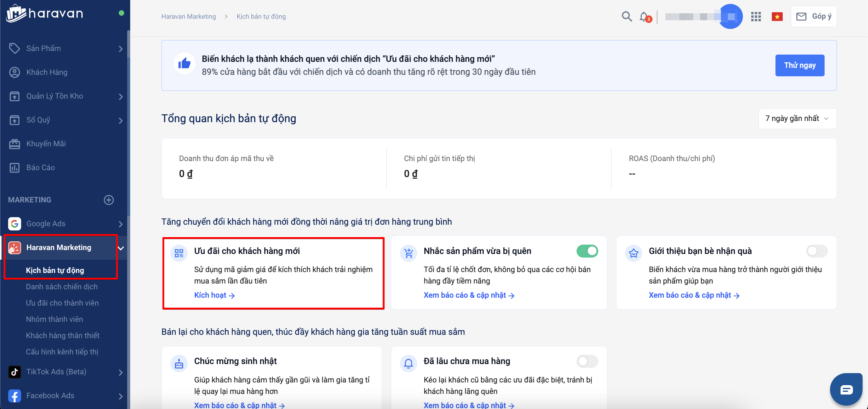
Task: Click the star icon on Giới thiệu bạn bè card
Action: click(634, 253)
